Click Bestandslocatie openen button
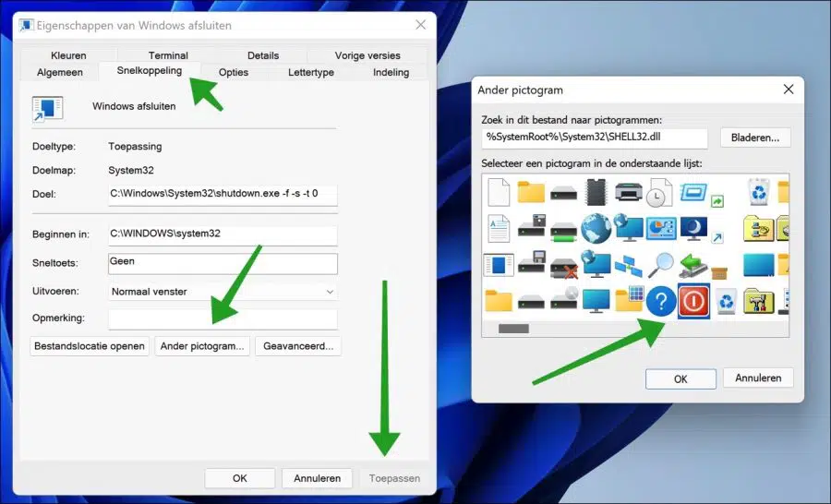This screenshot has width=831, height=504. (90, 346)
